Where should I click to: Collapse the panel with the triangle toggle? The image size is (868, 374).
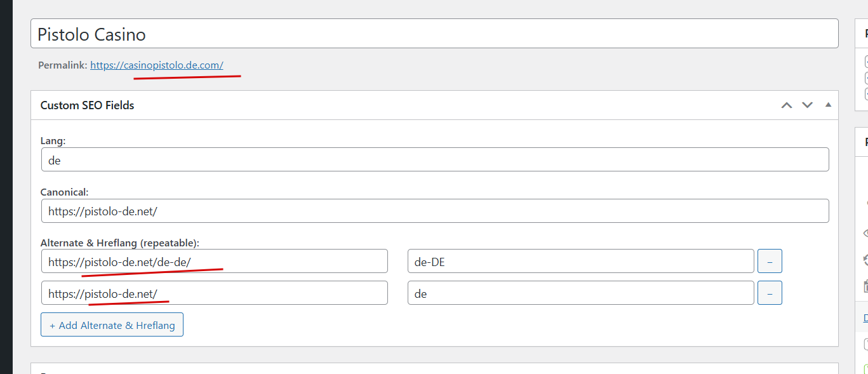tap(828, 105)
